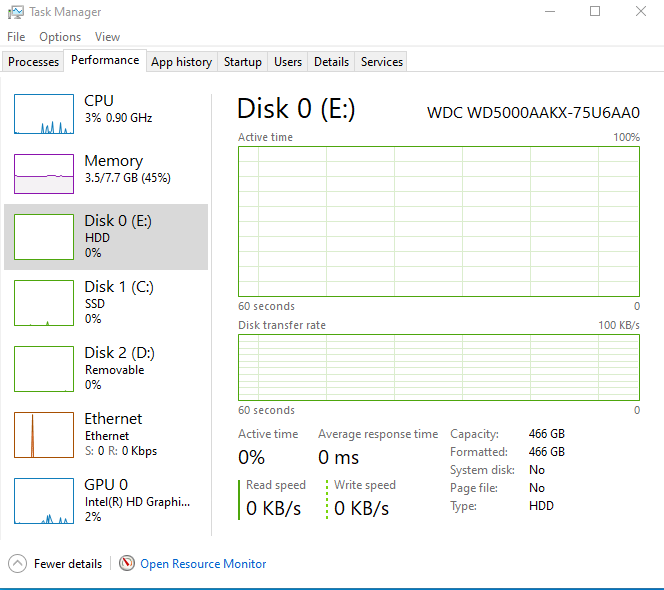Show the Services tab
The image size is (664, 590).
(382, 62)
